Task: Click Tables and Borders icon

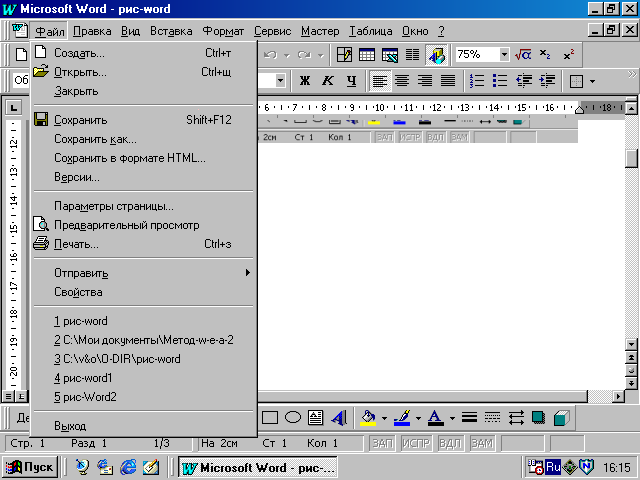Action: pyautogui.click(x=344, y=55)
